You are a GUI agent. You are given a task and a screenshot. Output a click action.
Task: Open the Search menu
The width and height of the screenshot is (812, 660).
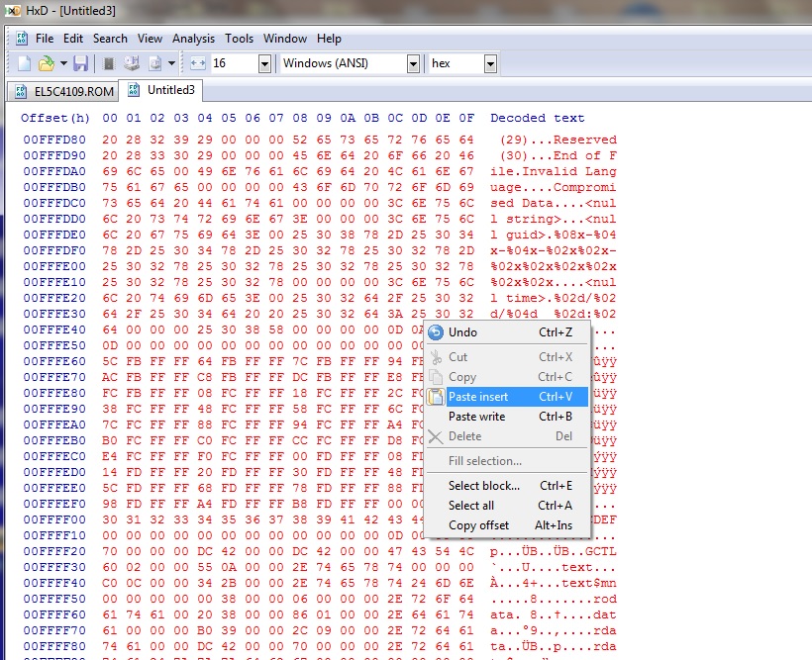click(x=110, y=39)
